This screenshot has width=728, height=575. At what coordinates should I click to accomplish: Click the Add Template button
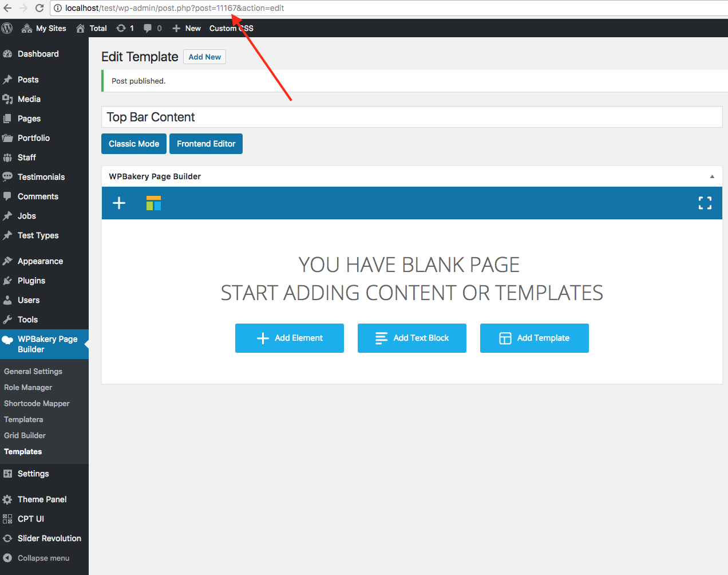535,338
